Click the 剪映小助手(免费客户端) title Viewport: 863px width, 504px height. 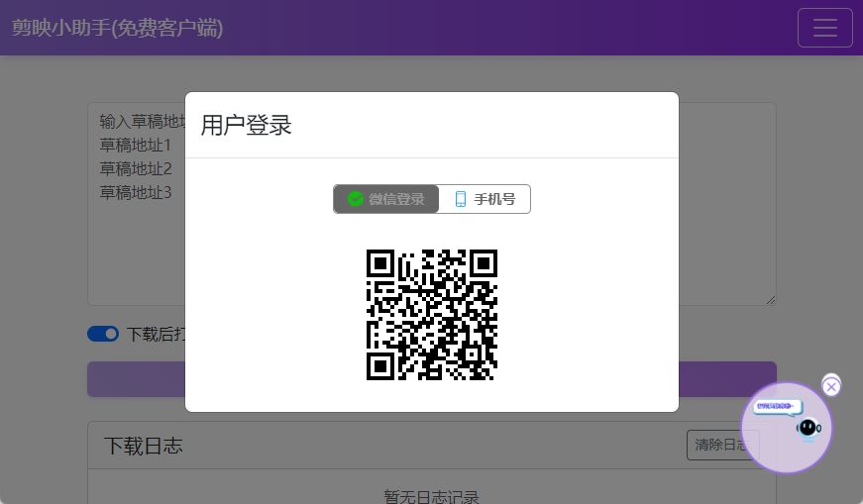point(117,28)
